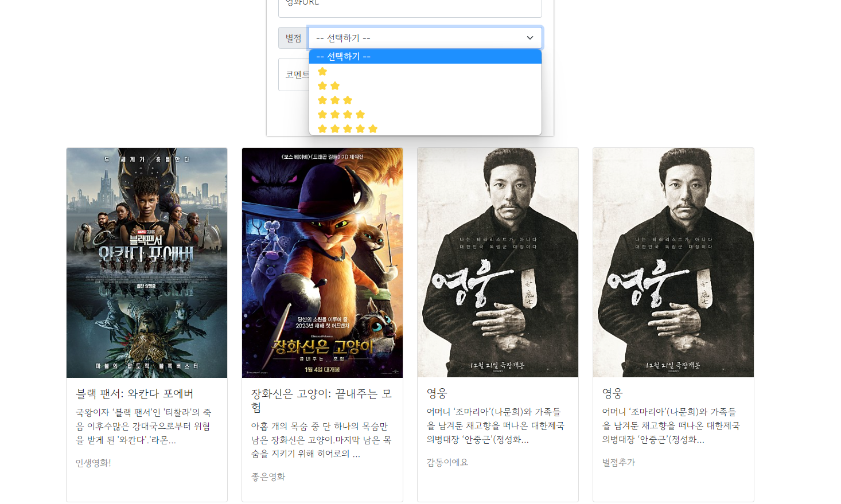Click the 별점 label
The image size is (841, 504).
(x=293, y=38)
